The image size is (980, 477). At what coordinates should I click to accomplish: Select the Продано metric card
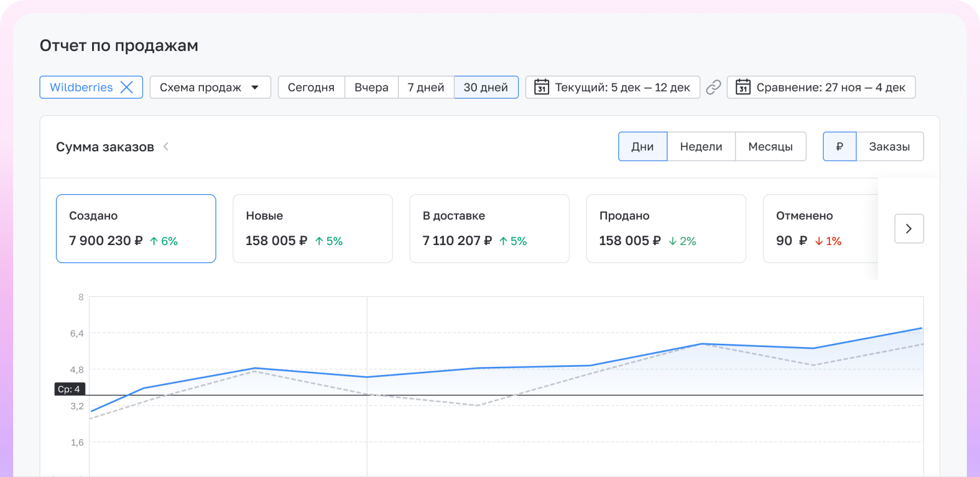point(666,229)
